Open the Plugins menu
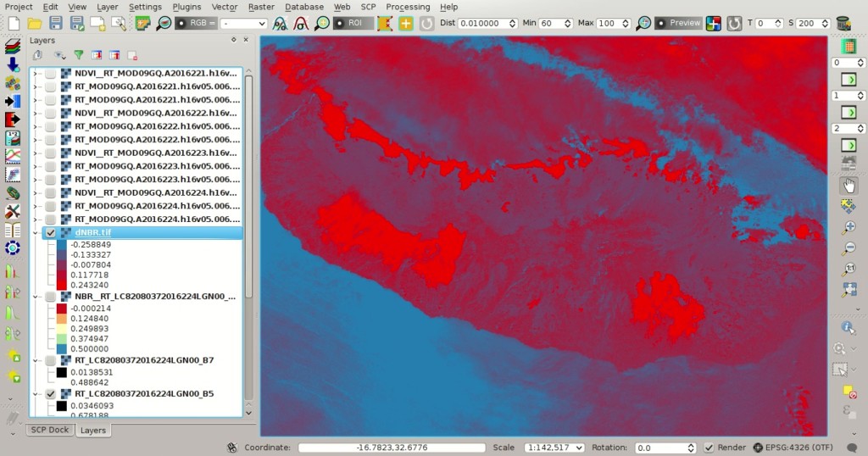868x456 pixels. (x=186, y=7)
